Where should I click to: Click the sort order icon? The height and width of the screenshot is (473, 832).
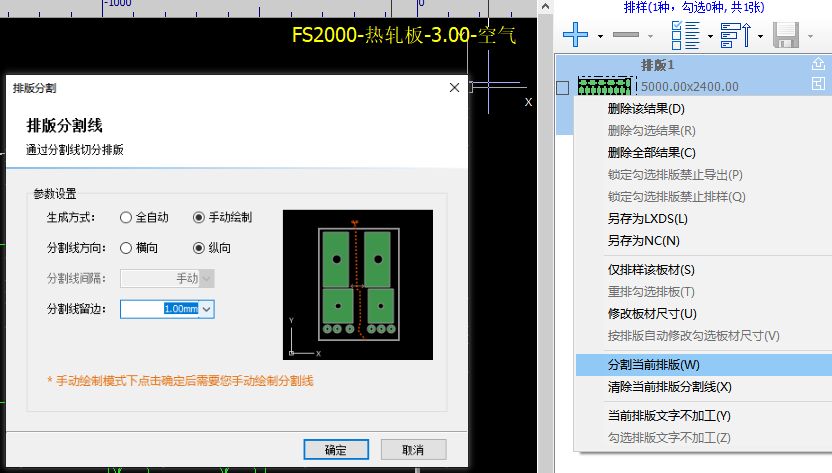[735, 36]
